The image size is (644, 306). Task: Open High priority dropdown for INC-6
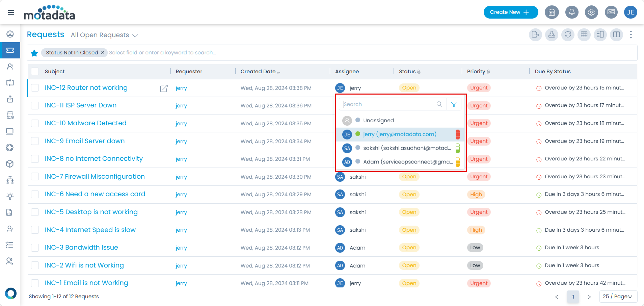[x=476, y=195]
